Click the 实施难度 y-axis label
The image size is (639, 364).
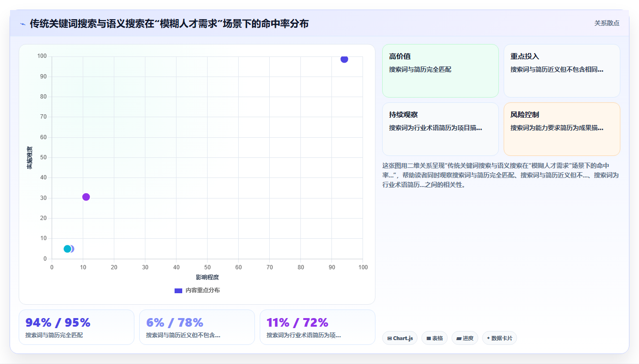coord(30,158)
